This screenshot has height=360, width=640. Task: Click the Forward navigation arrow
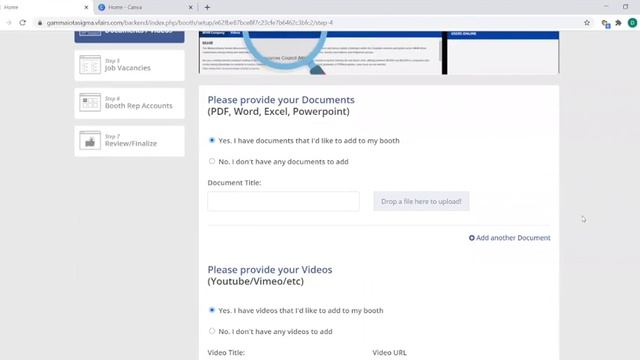point(9,23)
